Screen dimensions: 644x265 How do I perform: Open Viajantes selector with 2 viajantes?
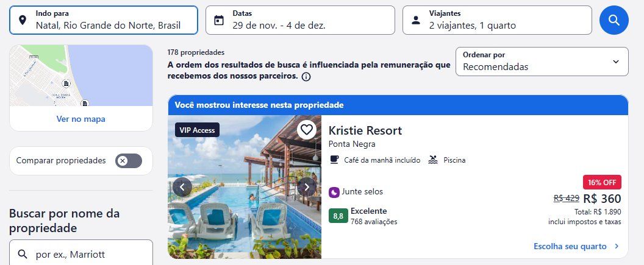pos(497,20)
